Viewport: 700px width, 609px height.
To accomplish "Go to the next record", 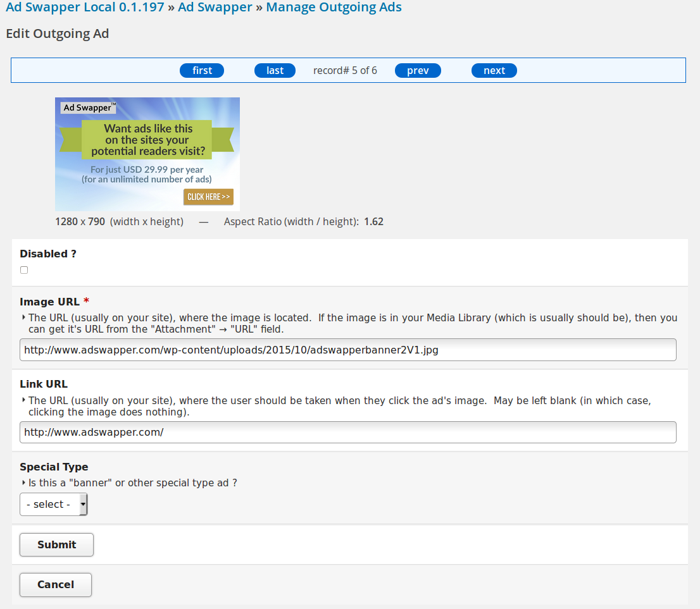I will 494,70.
